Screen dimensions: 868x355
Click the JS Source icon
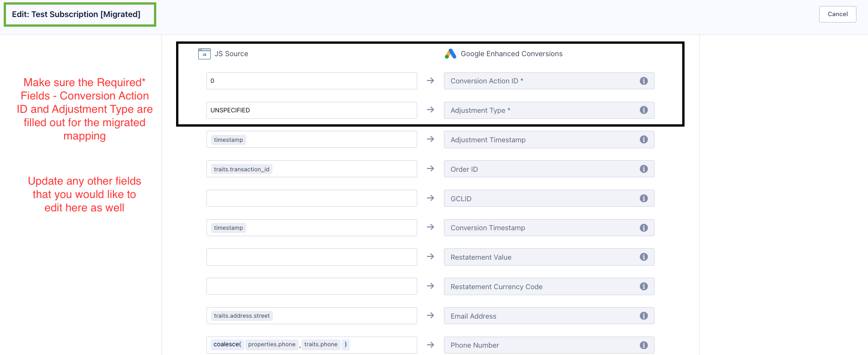point(204,54)
